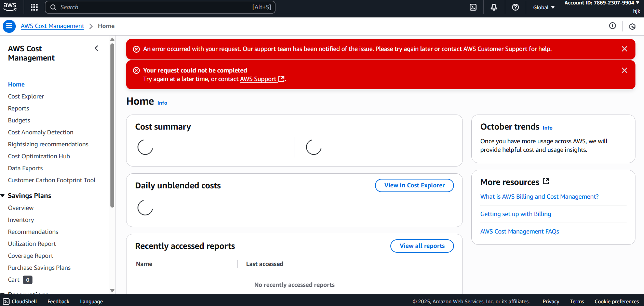The width and height of the screenshot is (644, 306).
Task: Open Budgets in sidebar
Action: [19, 120]
